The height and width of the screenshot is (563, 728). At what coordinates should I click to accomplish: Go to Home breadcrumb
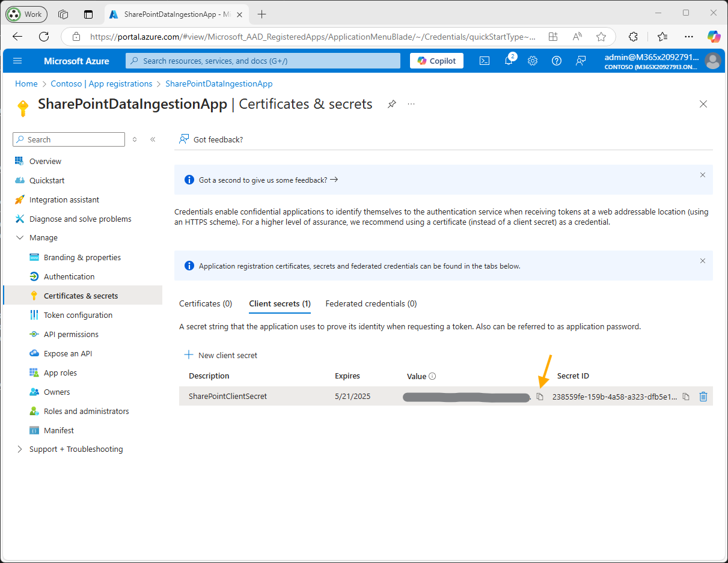(26, 84)
